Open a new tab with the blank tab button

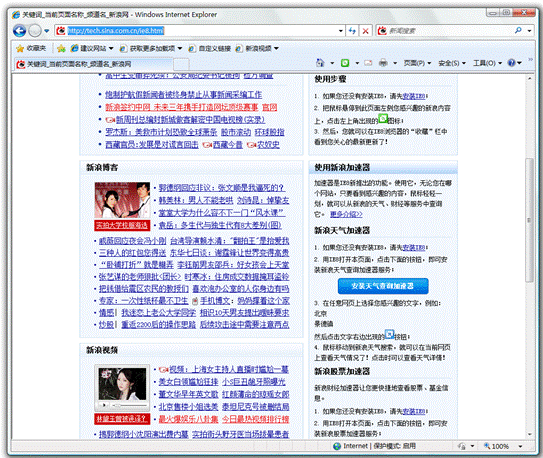click(x=181, y=64)
